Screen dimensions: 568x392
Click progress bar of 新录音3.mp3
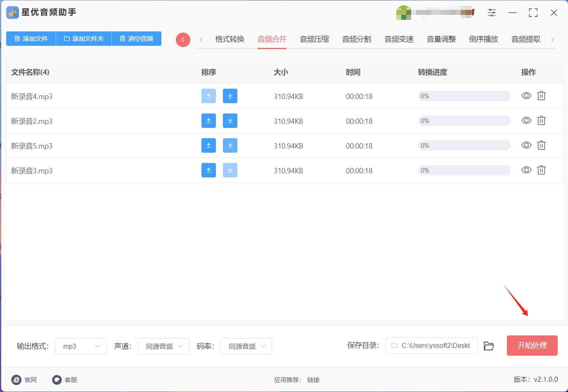pos(464,170)
